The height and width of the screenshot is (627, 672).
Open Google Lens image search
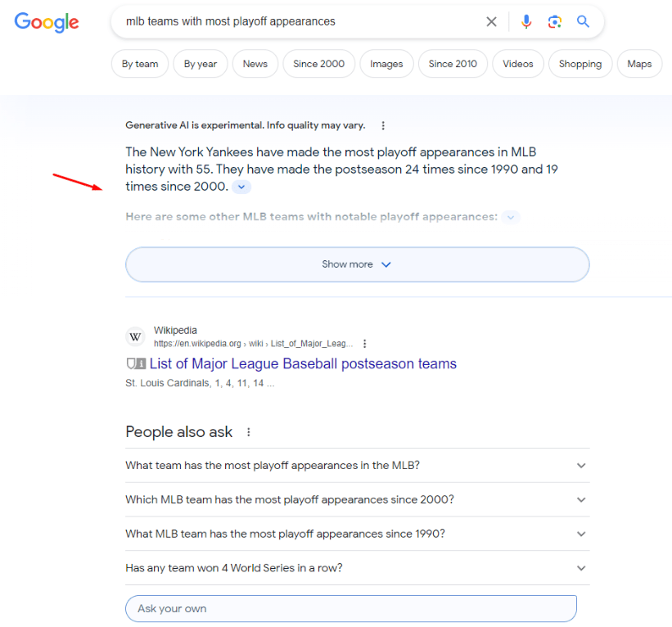tap(555, 22)
